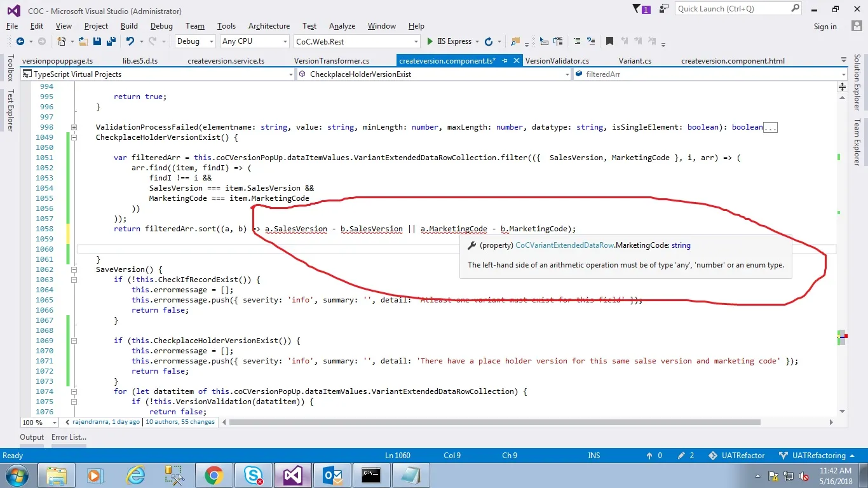Open the CoC.Web.Rest startup project dropdown
868x488 pixels.
click(x=357, y=41)
